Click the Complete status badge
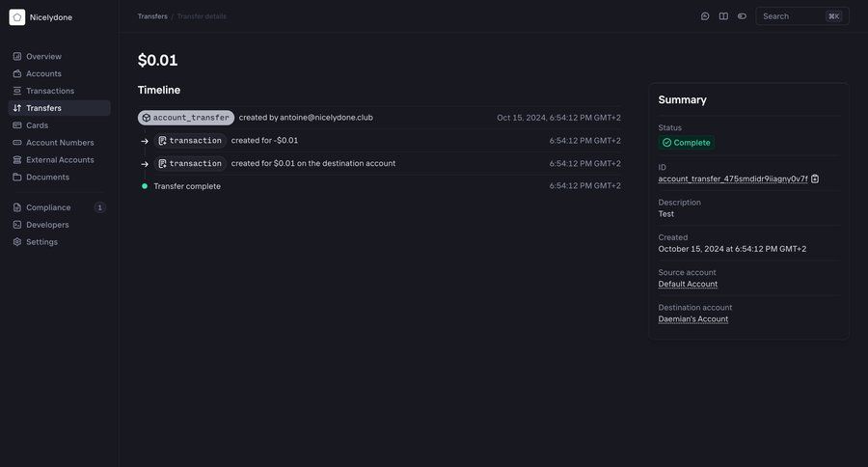This screenshot has height=467, width=868. pos(687,143)
